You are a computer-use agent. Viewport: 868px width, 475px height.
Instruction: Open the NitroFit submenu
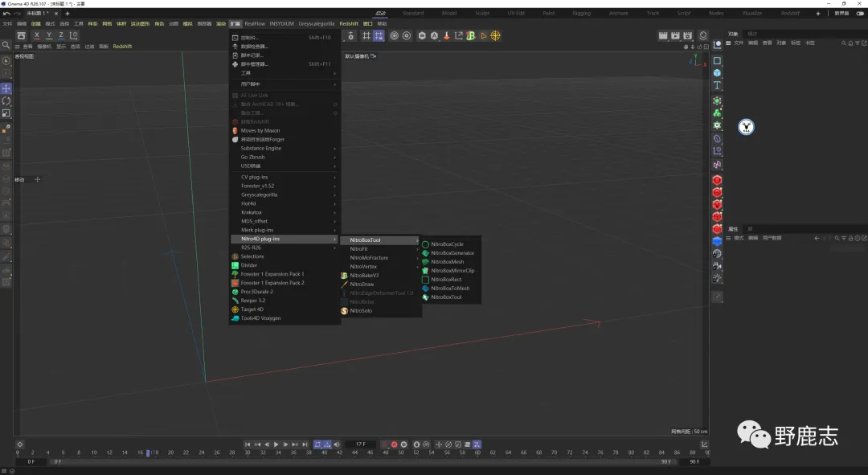381,249
